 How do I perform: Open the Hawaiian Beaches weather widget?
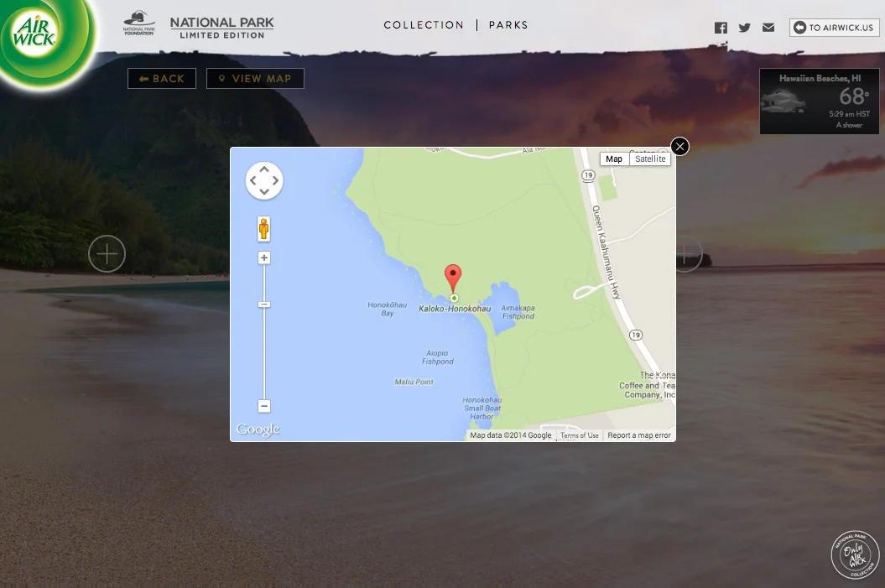pos(820,101)
